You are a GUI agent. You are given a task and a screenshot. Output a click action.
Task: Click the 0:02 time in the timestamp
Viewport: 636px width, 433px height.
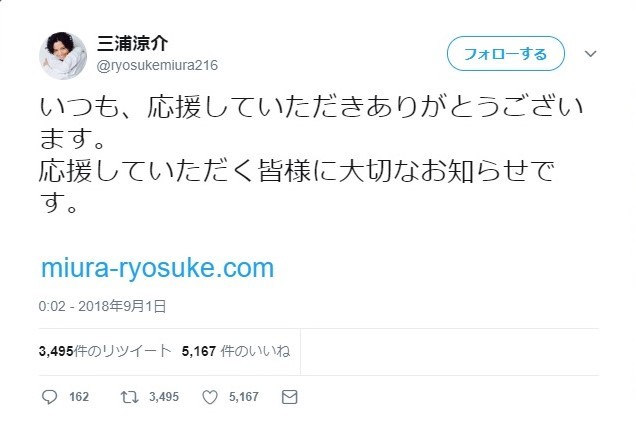click(x=51, y=306)
